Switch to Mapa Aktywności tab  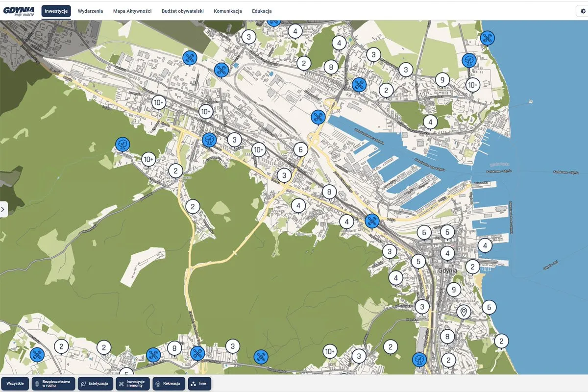(x=132, y=11)
